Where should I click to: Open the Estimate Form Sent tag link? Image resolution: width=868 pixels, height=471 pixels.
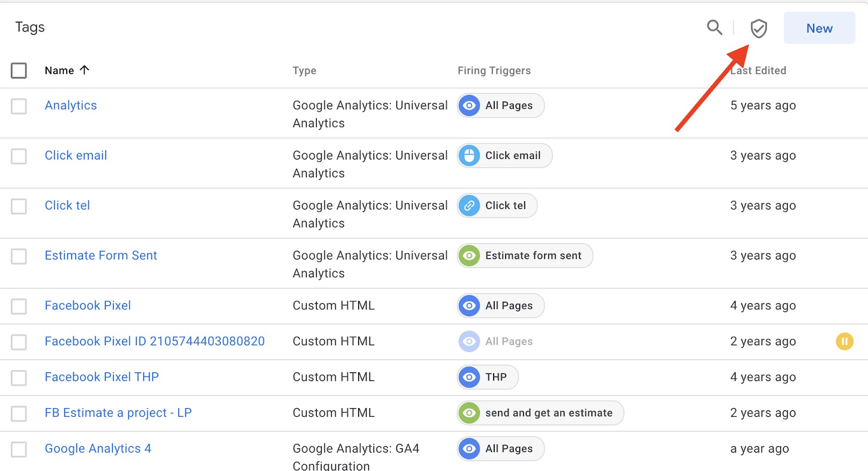tap(101, 256)
